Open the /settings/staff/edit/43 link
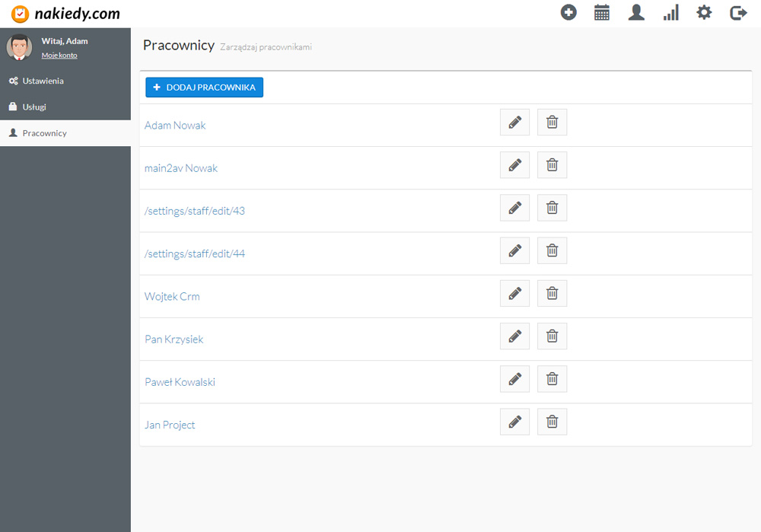The width and height of the screenshot is (761, 532). coord(195,211)
